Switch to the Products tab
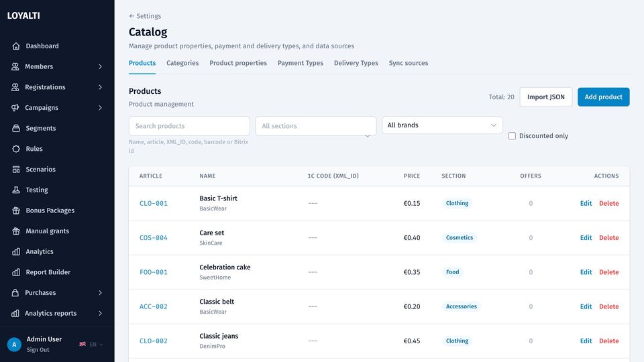 pos(142,63)
